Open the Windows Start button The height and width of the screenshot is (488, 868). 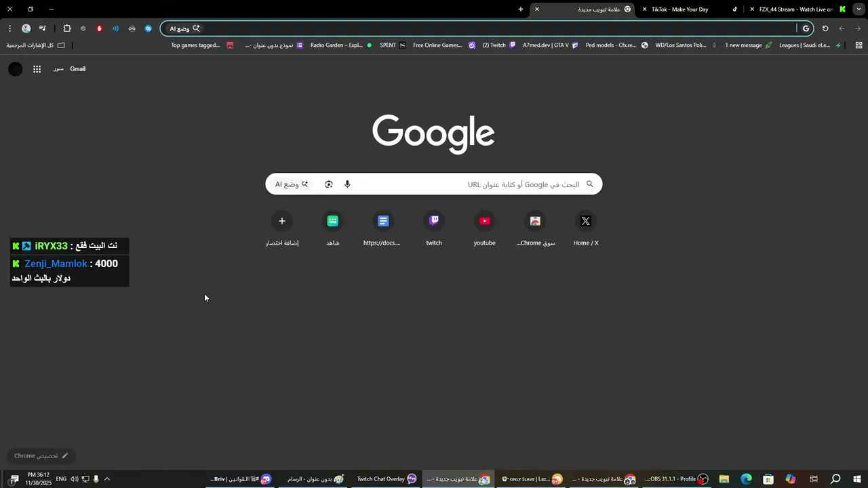(x=858, y=479)
